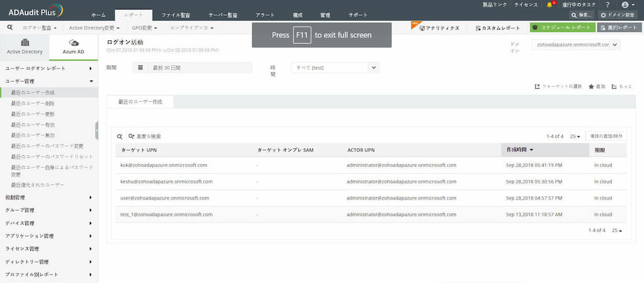Expand ディレクトリー管理 section
The image size is (644, 283).
[x=49, y=262]
